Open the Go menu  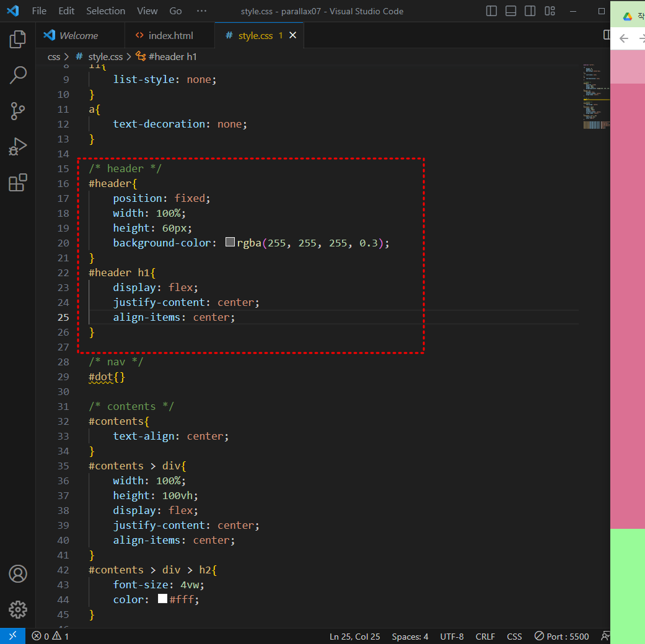click(175, 11)
